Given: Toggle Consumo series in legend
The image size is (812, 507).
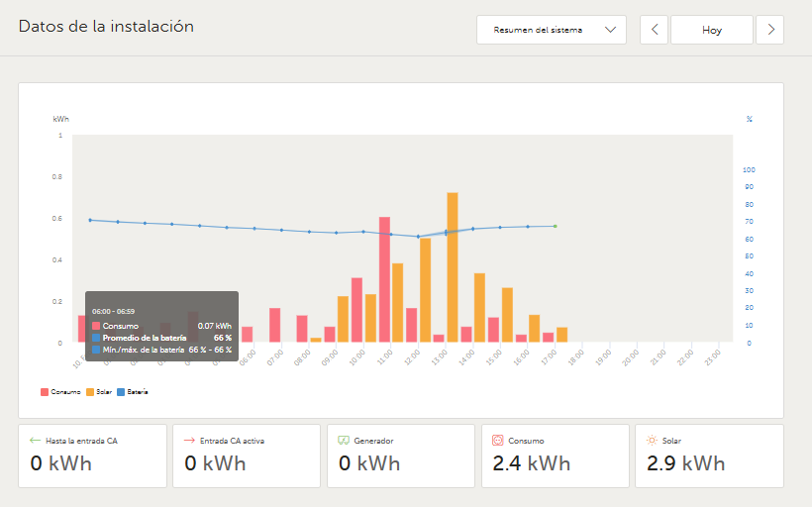Looking at the screenshot, I should click(x=60, y=392).
